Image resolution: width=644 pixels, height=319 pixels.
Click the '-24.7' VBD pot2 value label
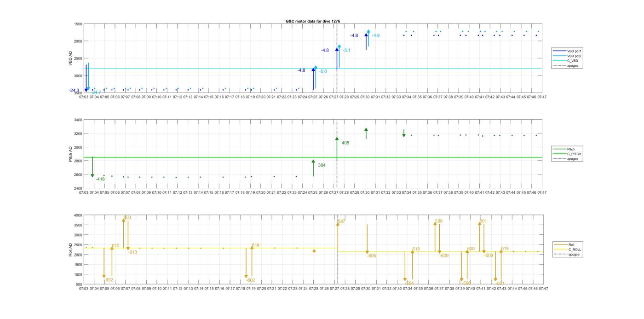96,93
